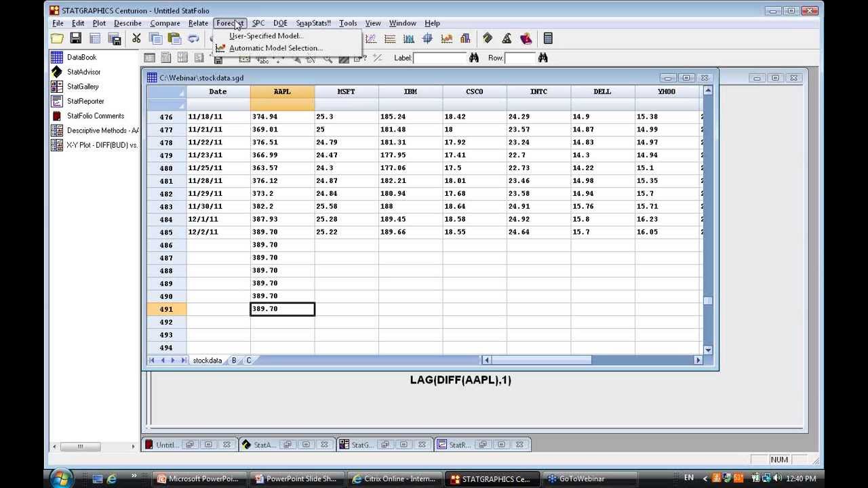Open the calculator toolbar icon
This screenshot has height=488, width=868.
[548, 39]
